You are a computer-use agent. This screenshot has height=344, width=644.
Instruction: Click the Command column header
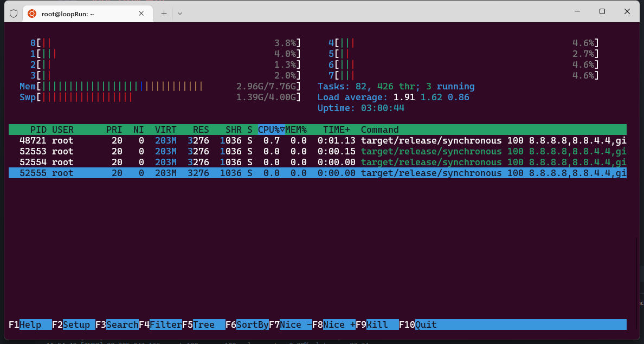(380, 129)
